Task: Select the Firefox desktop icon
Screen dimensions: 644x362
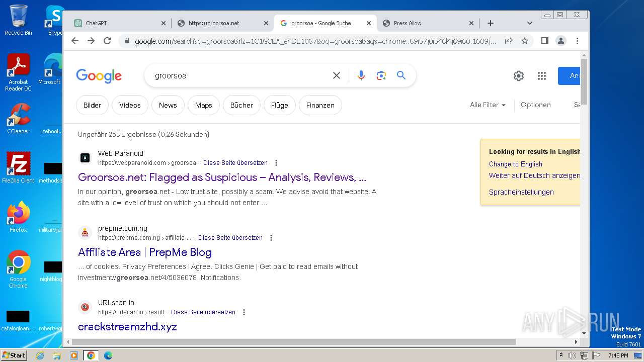Action: (18, 217)
